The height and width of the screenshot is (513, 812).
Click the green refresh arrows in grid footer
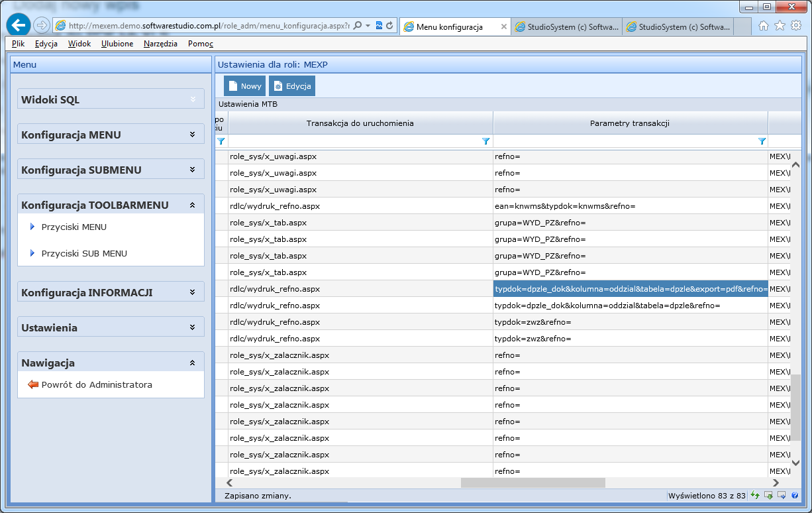click(x=755, y=495)
